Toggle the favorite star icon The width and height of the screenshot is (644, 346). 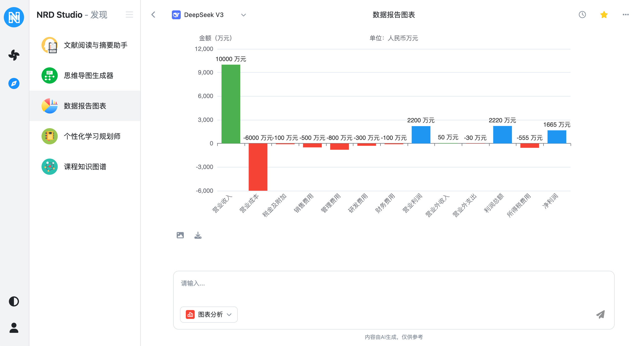(x=604, y=15)
